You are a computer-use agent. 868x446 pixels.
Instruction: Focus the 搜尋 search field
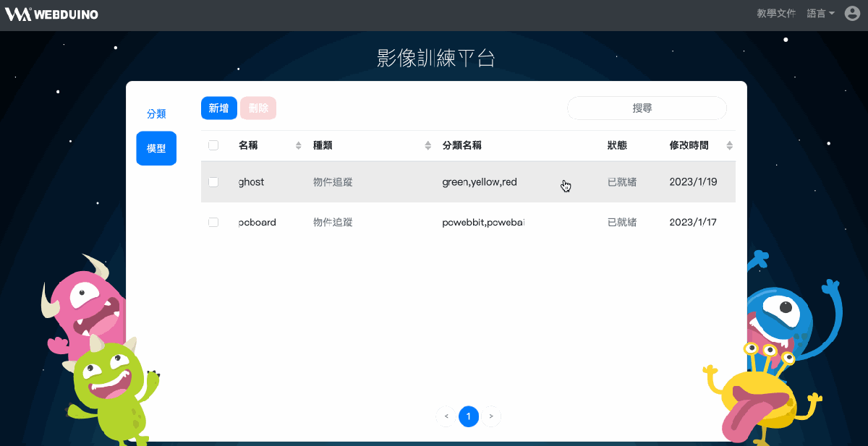(647, 108)
